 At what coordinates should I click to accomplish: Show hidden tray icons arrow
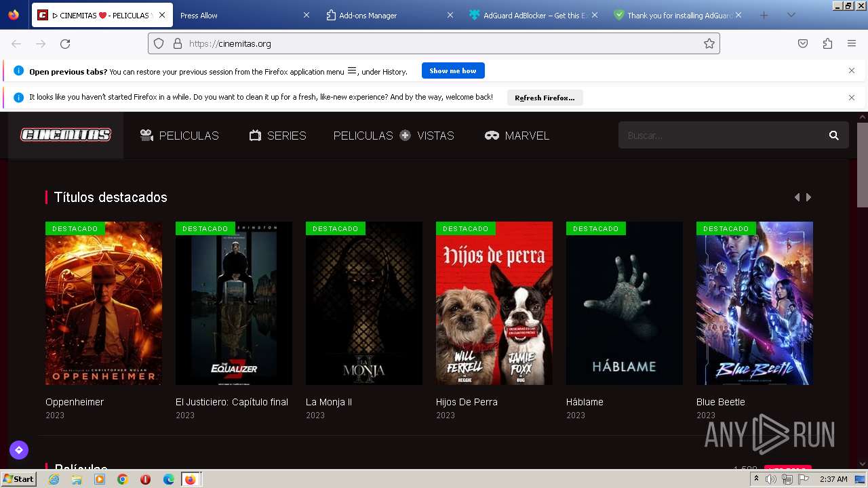pyautogui.click(x=756, y=479)
